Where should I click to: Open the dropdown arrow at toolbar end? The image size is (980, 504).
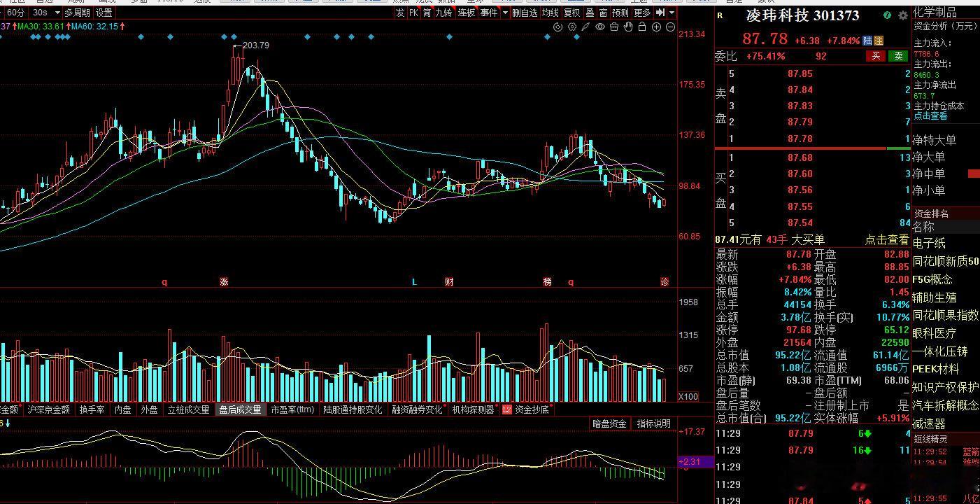coord(672,13)
